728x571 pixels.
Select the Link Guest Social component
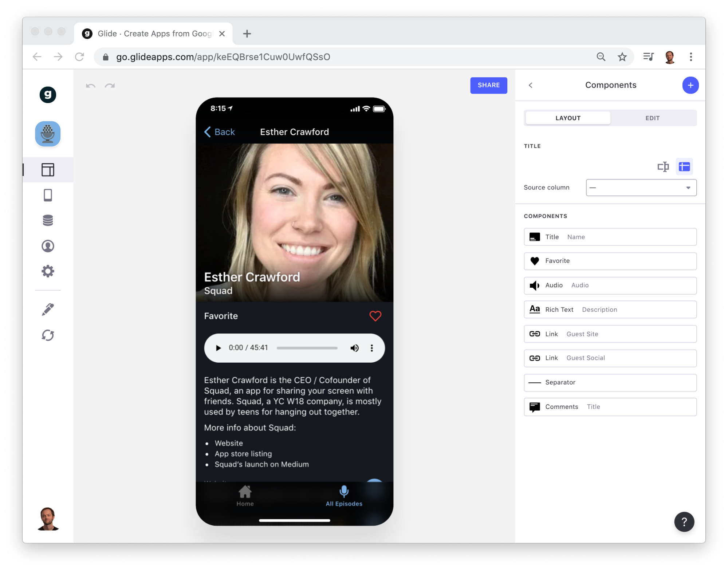[x=610, y=358]
